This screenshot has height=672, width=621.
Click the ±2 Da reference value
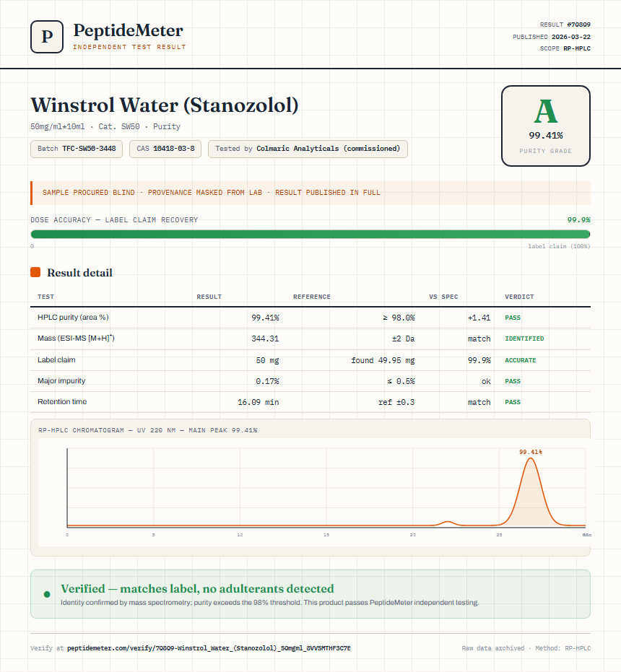point(403,339)
